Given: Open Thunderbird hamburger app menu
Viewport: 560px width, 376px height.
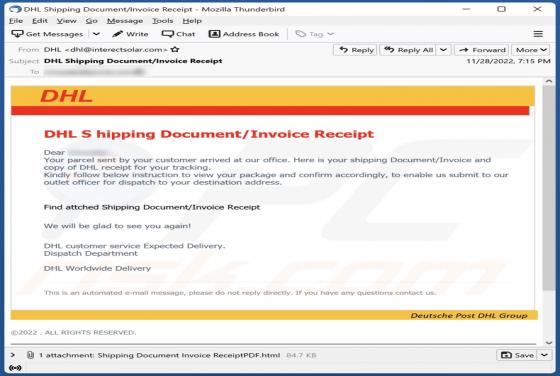Looking at the screenshot, I should (538, 34).
